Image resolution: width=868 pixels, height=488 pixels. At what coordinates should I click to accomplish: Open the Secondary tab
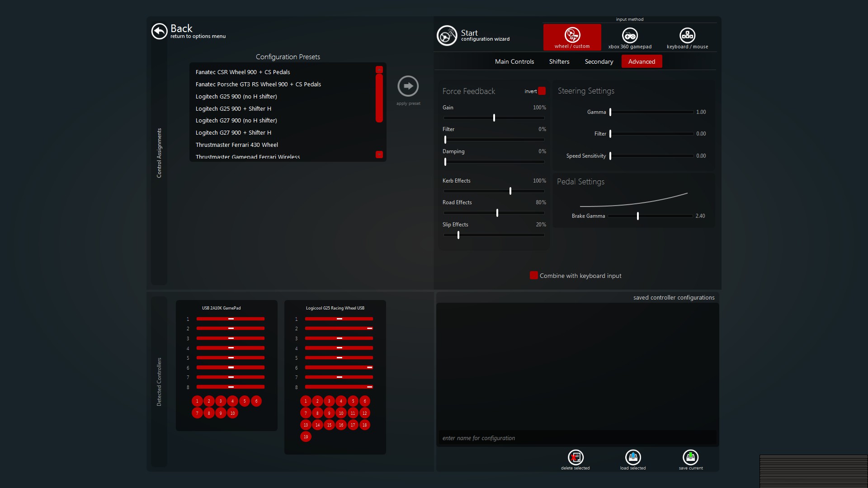click(x=599, y=61)
